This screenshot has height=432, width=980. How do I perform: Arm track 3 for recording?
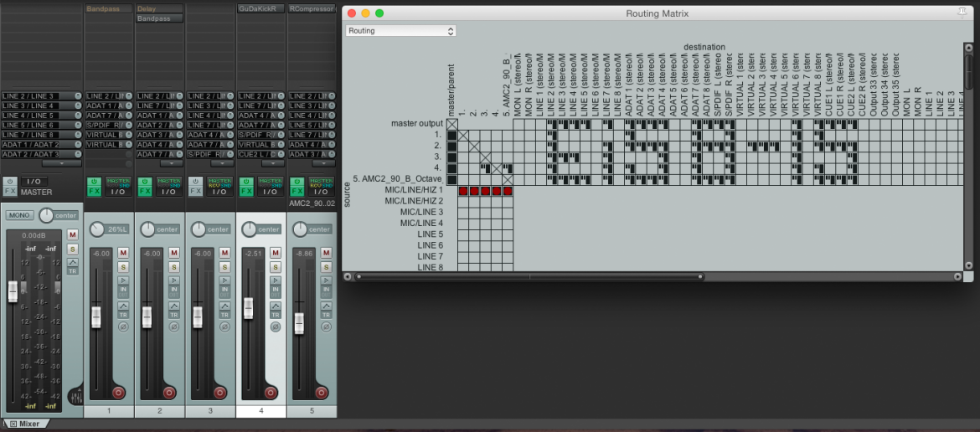coord(220,393)
